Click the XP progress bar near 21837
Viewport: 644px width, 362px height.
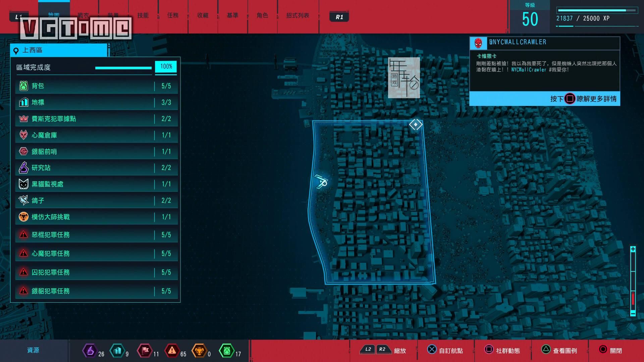(x=597, y=10)
